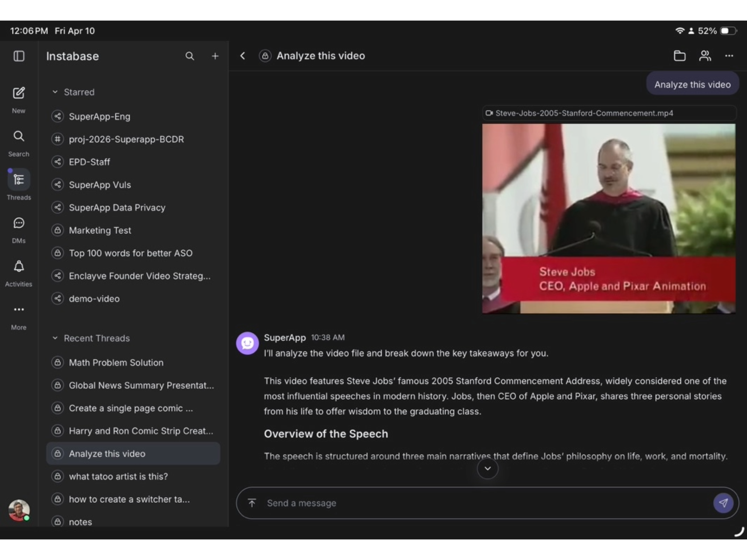Open the SuperApp Vuls thread
747x560 pixels.
(133, 185)
